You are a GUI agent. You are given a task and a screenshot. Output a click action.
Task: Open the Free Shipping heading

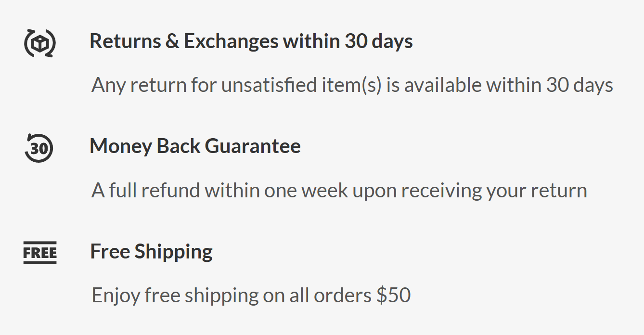click(x=152, y=252)
